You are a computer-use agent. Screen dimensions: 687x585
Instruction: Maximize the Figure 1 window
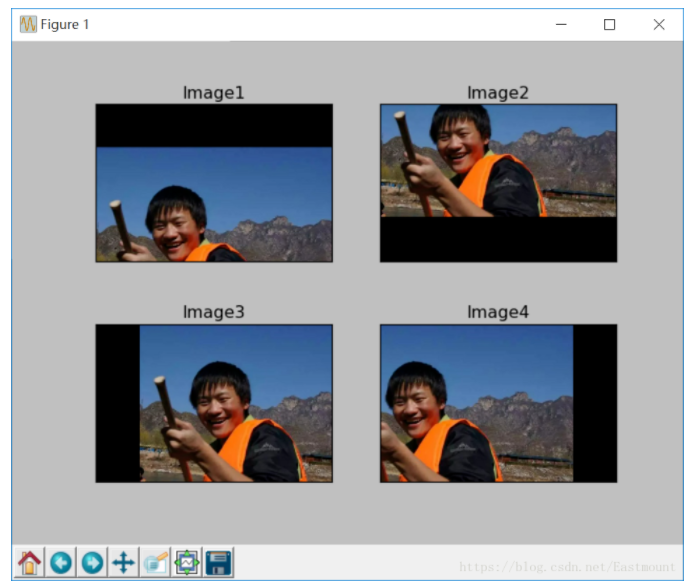coord(609,25)
